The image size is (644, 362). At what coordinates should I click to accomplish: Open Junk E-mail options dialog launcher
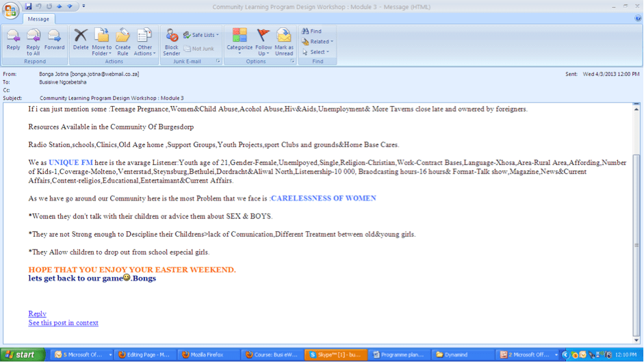click(x=218, y=61)
